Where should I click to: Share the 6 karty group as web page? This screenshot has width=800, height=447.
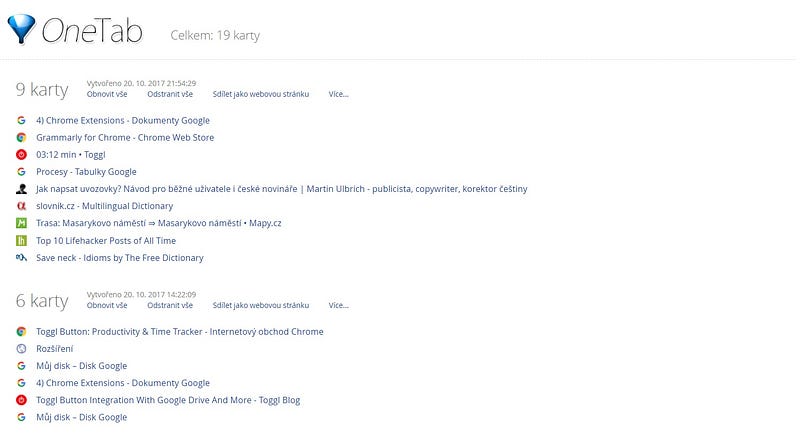[x=261, y=305]
